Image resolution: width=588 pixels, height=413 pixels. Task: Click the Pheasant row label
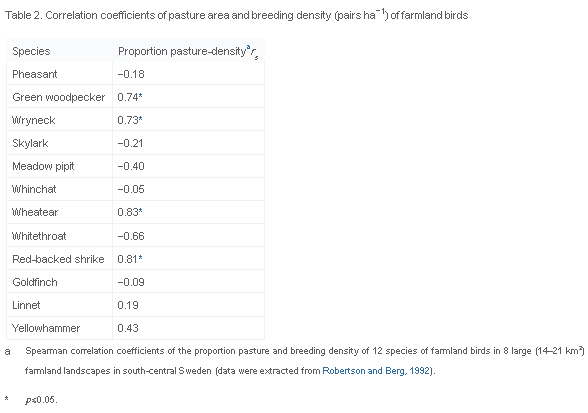tap(34, 74)
